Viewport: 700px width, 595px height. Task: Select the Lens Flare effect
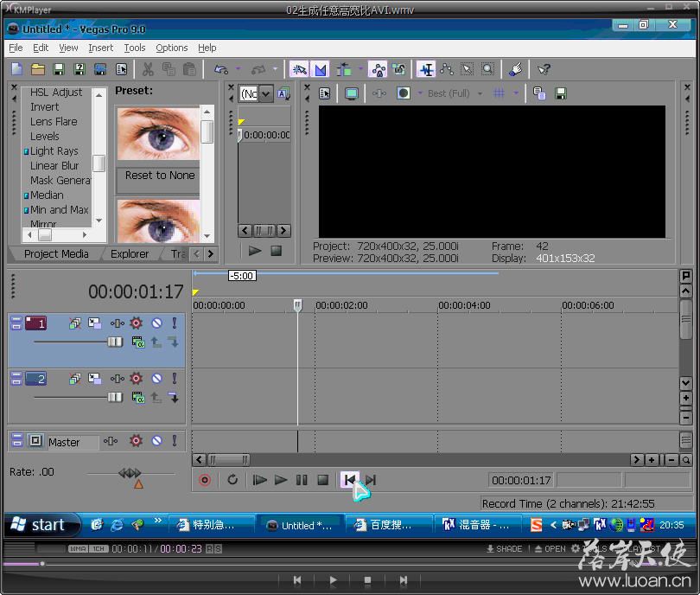[x=54, y=121]
